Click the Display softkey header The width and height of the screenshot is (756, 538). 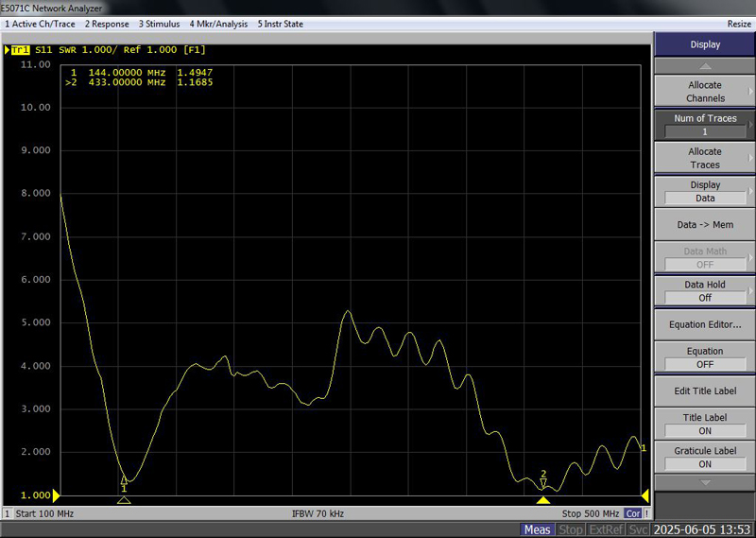click(705, 44)
